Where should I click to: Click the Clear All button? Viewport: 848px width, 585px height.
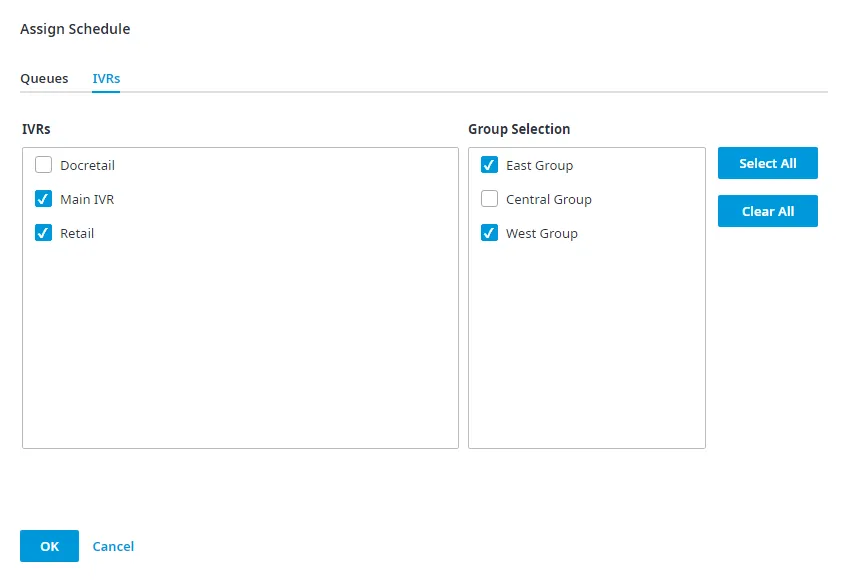(767, 211)
